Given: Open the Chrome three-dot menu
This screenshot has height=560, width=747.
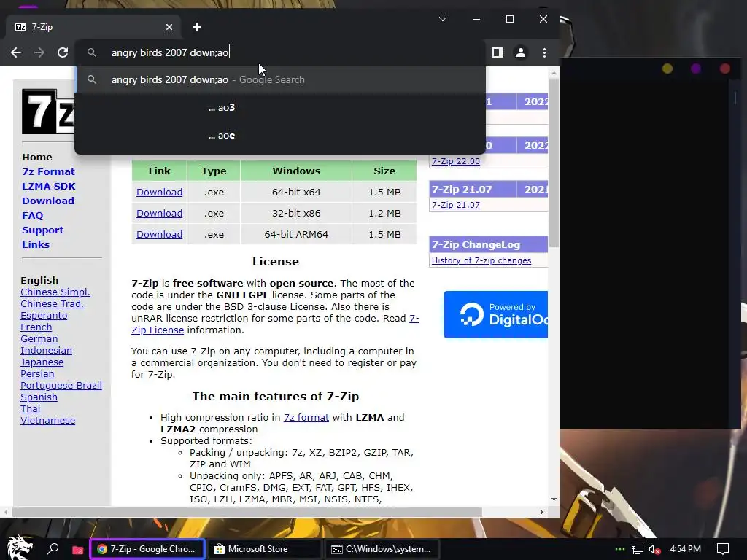Looking at the screenshot, I should tap(544, 52).
